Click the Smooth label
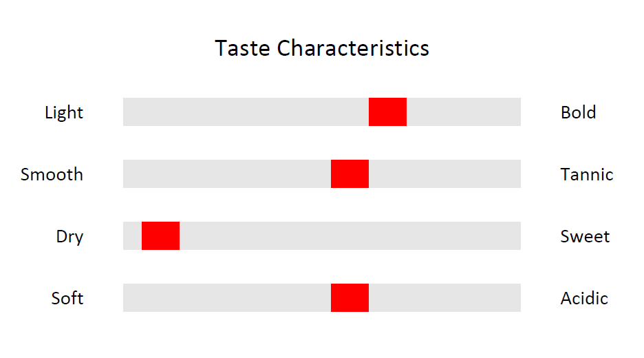644x358 pixels. (x=52, y=174)
